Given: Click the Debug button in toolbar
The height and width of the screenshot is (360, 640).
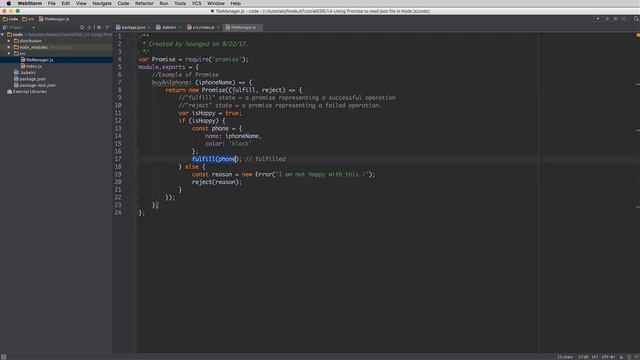Looking at the screenshot, I should [616, 19].
